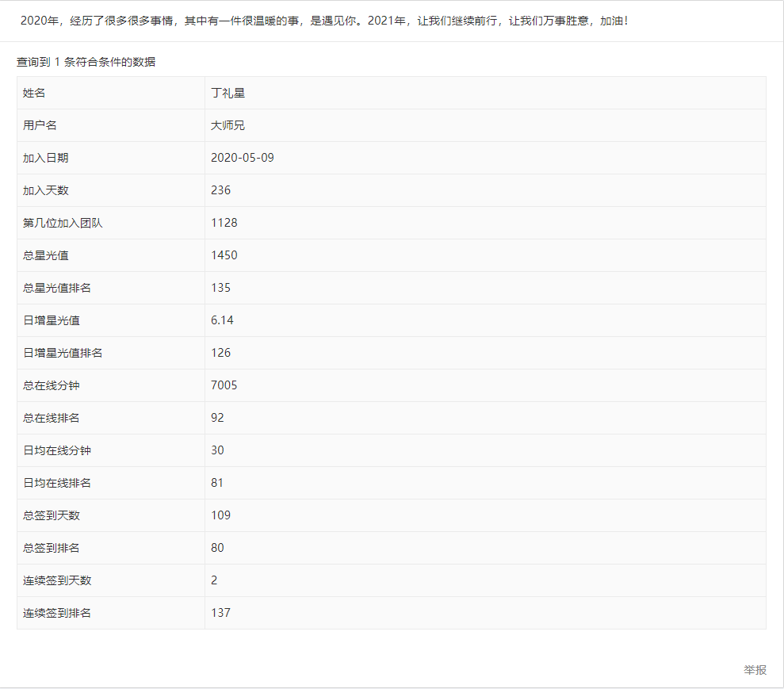The height and width of the screenshot is (689, 784).
Task: Click the 姓名 row label
Action: (34, 93)
